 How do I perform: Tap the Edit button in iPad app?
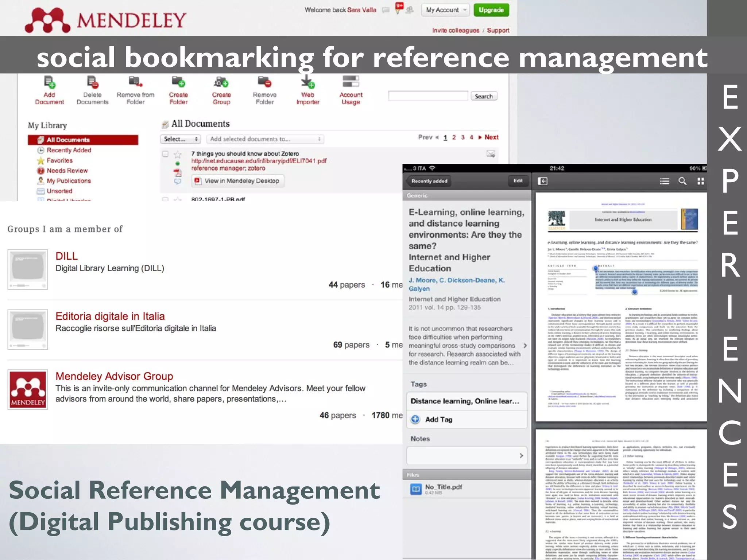518,181
